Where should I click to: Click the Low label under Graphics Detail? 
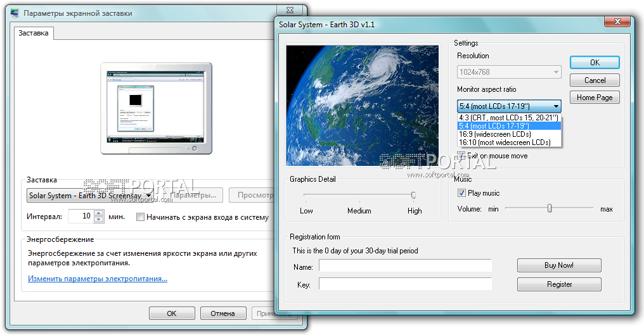tap(306, 211)
